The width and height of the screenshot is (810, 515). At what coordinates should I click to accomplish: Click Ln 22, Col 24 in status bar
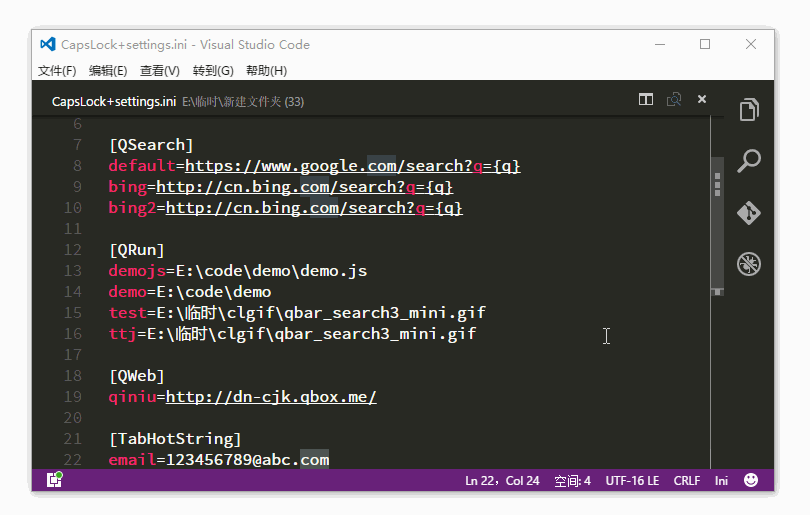click(x=502, y=481)
